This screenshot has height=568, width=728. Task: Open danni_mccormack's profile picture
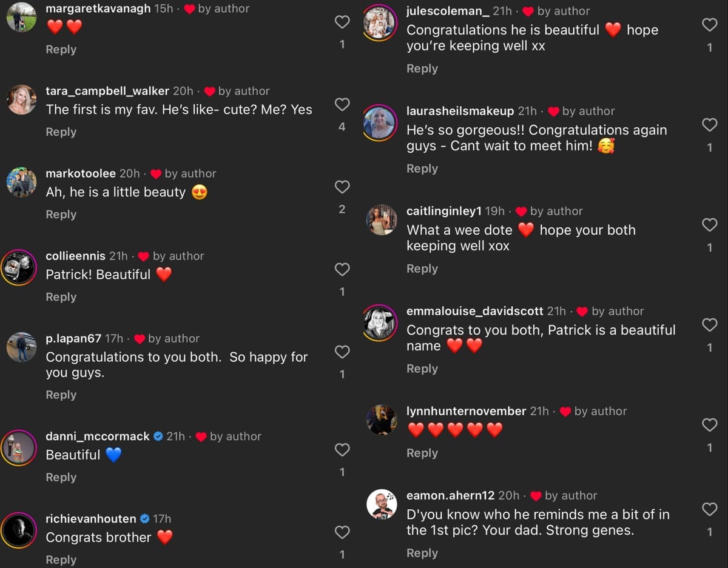(18, 447)
